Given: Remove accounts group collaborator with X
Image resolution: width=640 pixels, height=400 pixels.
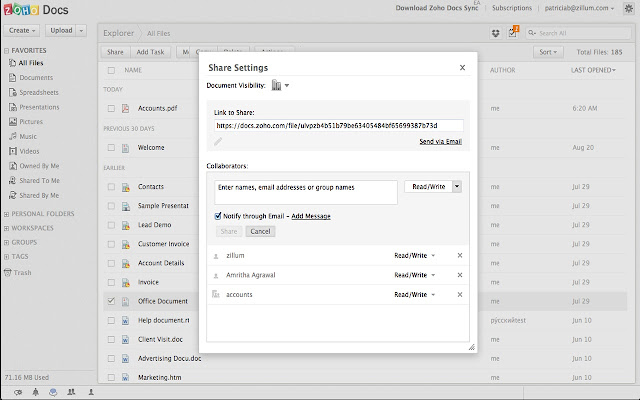Looking at the screenshot, I should (x=460, y=295).
